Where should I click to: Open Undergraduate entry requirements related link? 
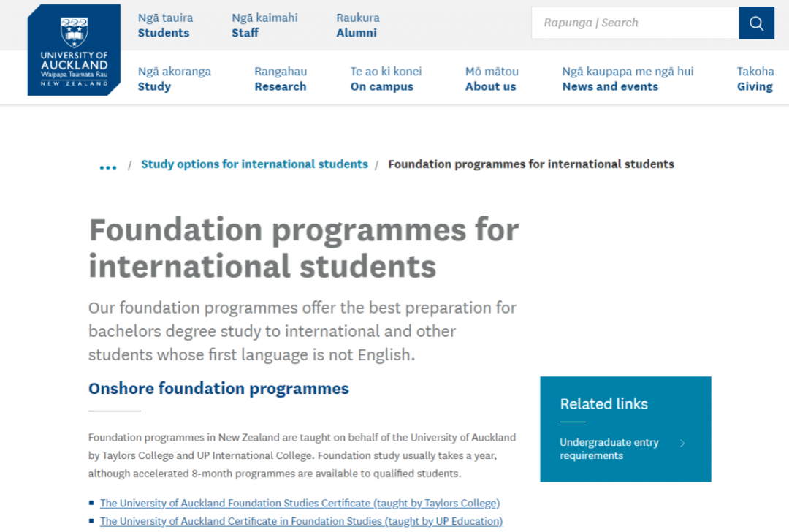[609, 449]
